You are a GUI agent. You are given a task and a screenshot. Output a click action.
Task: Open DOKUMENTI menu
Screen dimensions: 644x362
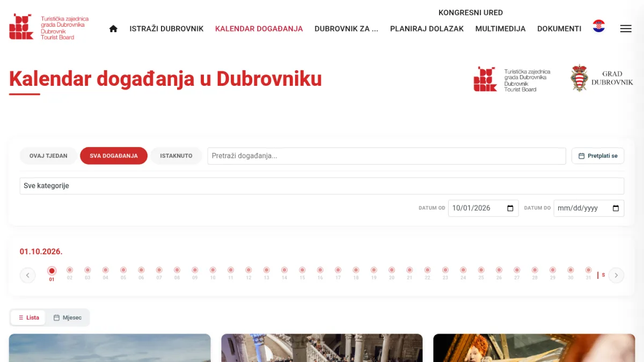[559, 29]
